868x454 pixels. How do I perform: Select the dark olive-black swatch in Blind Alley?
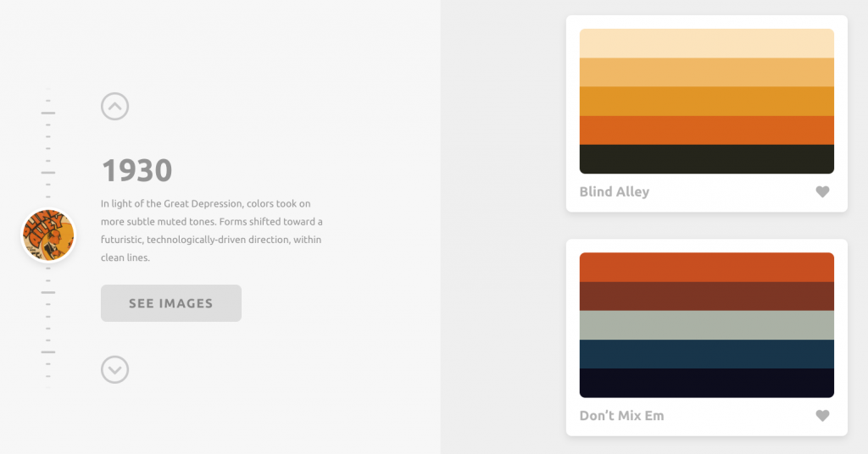(x=706, y=159)
